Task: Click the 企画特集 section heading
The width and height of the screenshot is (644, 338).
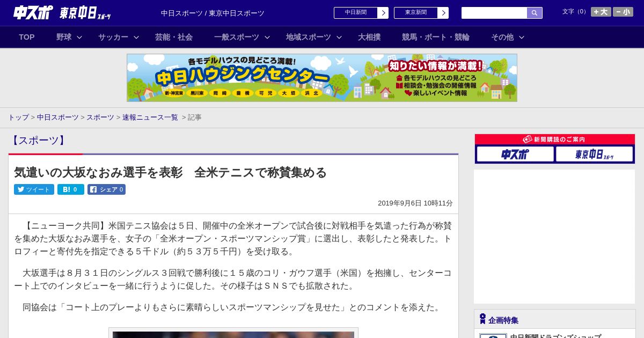Action: point(503,320)
